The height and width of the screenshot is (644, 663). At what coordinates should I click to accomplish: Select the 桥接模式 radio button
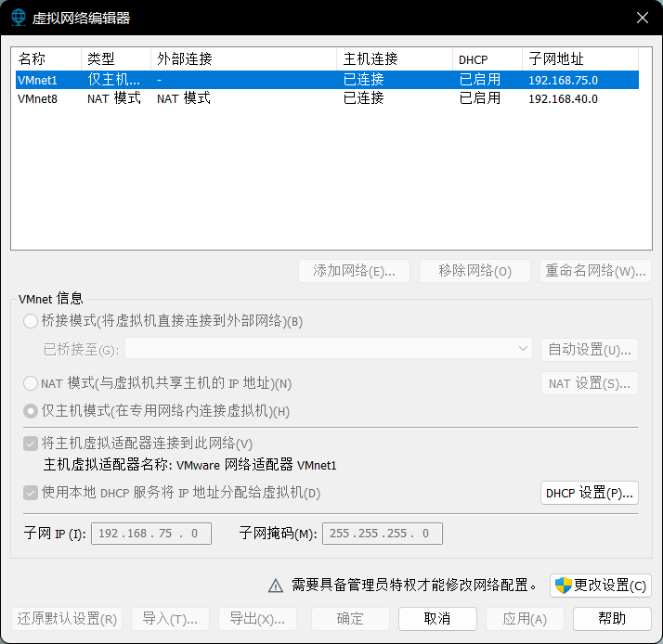(31, 321)
